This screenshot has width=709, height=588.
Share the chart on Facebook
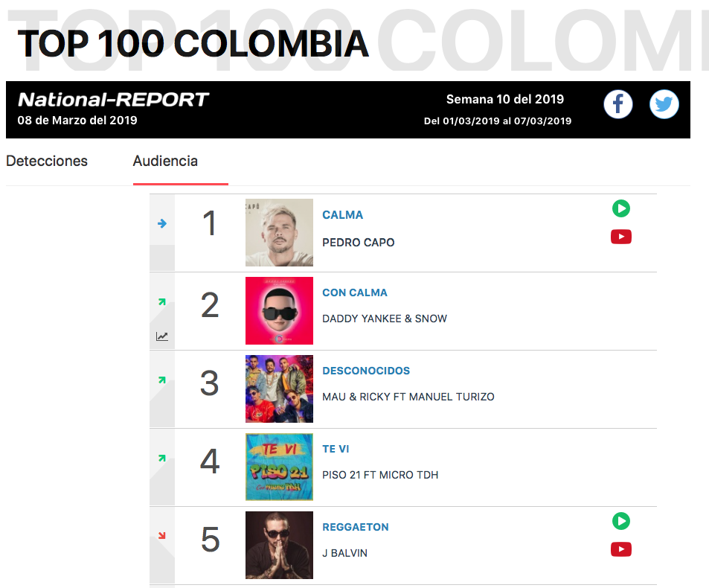617,104
